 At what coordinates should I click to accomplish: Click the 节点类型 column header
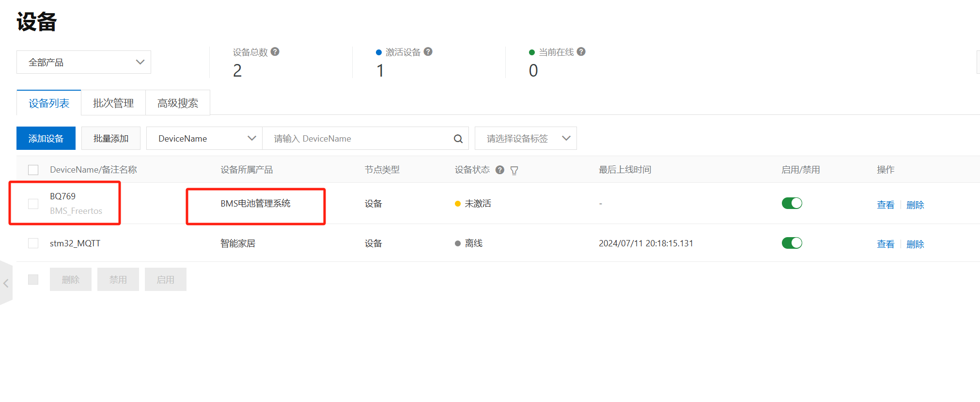pyautogui.click(x=382, y=169)
